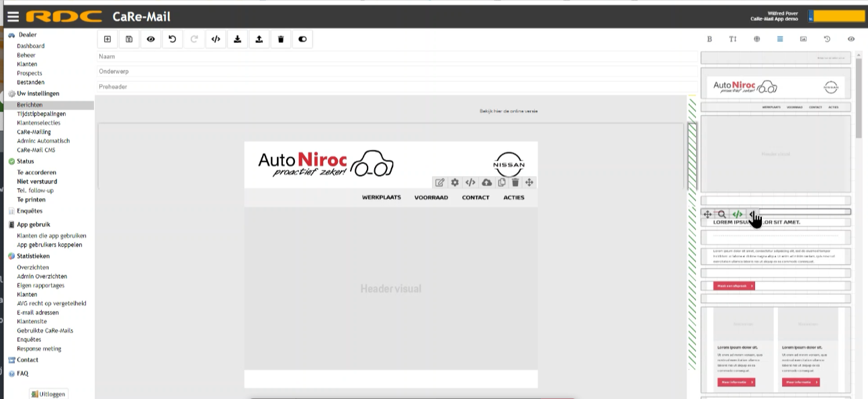Open the hamburger menu next to RDC logo
The height and width of the screenshot is (399, 868).
pos(13,17)
